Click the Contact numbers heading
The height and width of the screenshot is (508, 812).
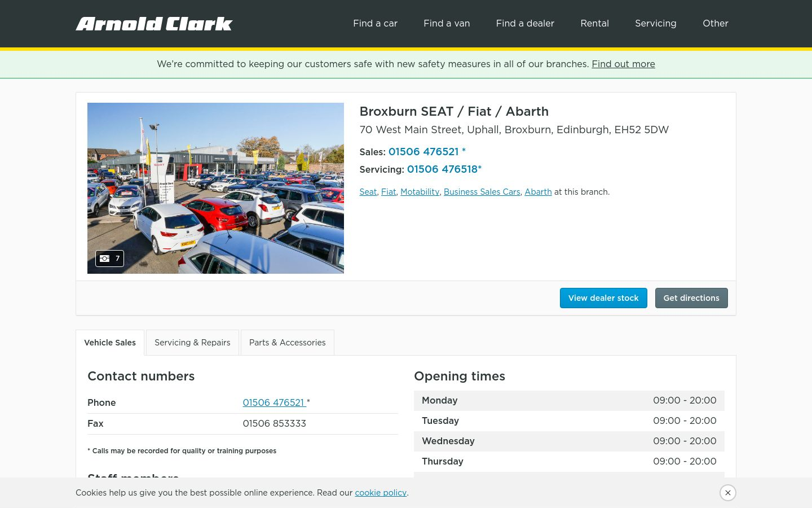(x=141, y=376)
